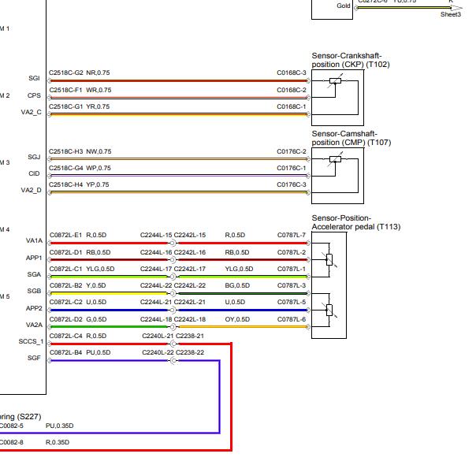This screenshot has width=476, height=476.
Task: Click wire spec PU,0.5D
Action: (x=99, y=353)
